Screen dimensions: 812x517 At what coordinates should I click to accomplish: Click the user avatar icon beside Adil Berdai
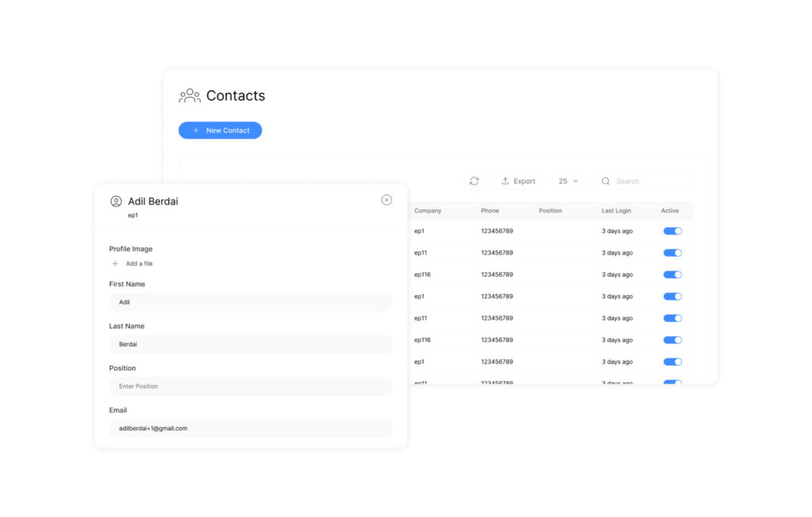(117, 201)
